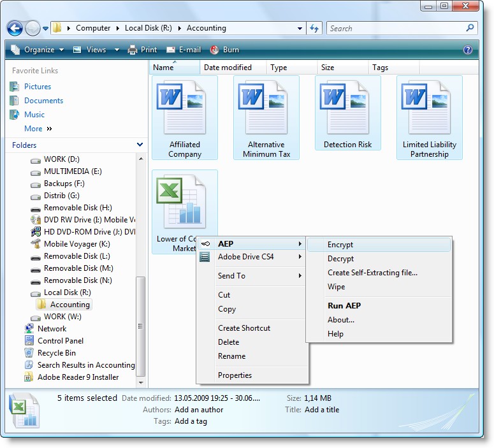
Task: Sort by the Date modified column header
Action: pyautogui.click(x=228, y=68)
